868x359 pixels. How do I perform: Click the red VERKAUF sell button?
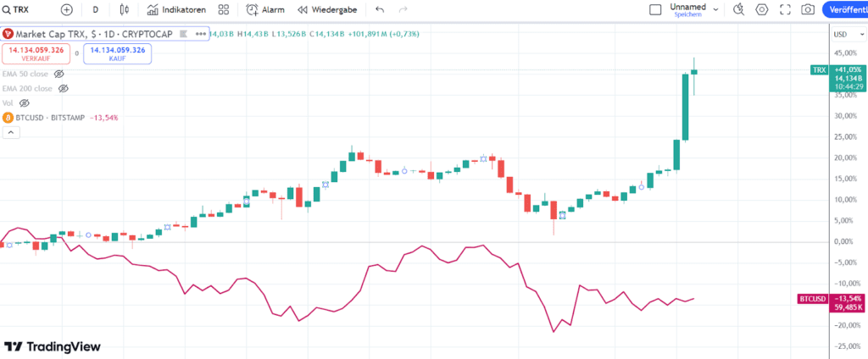click(36, 53)
